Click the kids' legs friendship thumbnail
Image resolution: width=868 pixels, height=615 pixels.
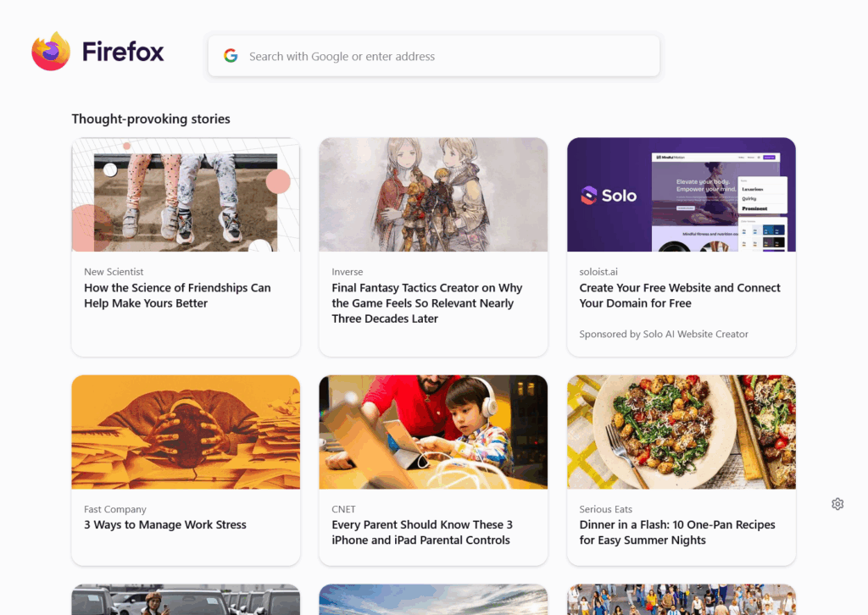[x=186, y=195]
